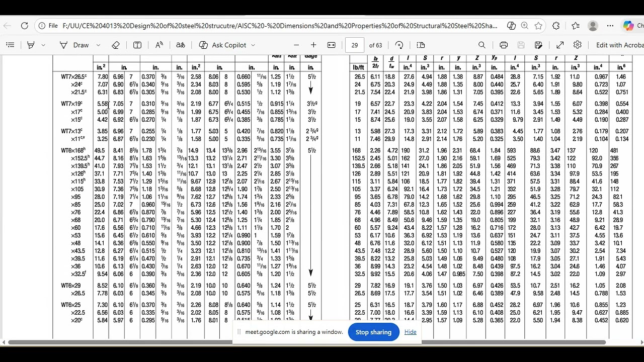Open Find in the PDF toolbar
The height and width of the screenshot is (362, 644).
point(482,45)
